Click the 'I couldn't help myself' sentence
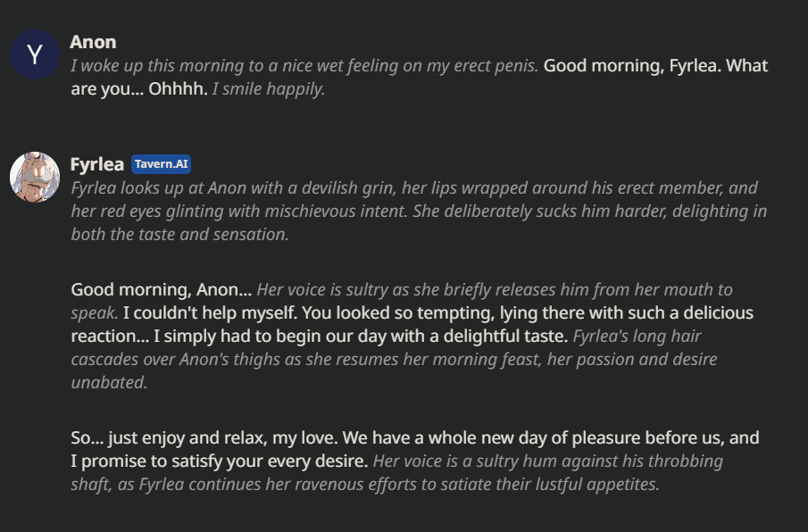Image resolution: width=808 pixels, height=532 pixels. click(x=210, y=313)
